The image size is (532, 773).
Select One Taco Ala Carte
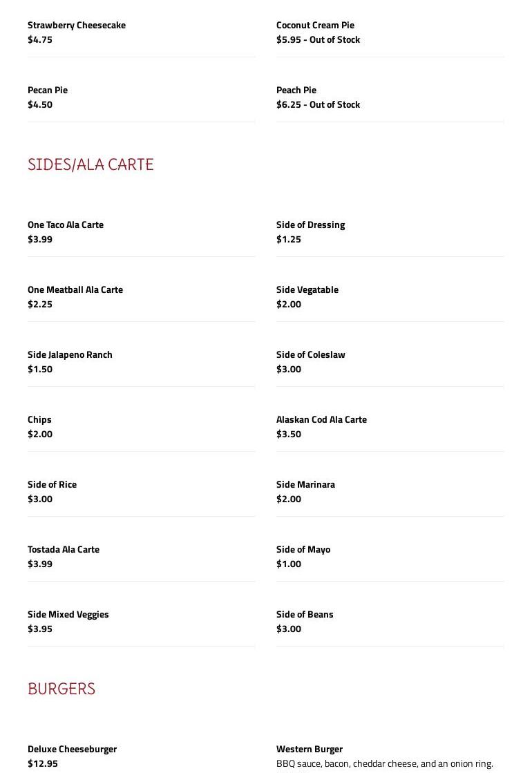coord(66,225)
